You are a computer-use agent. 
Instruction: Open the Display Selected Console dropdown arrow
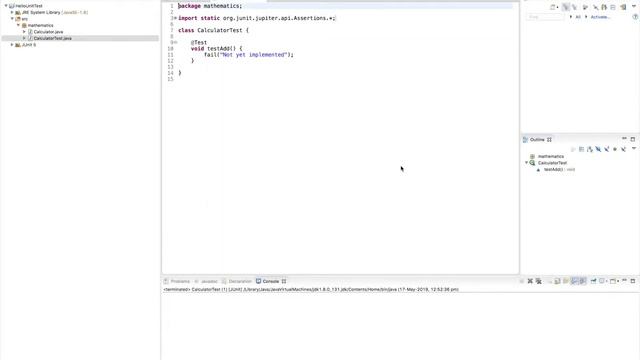pos(607,281)
